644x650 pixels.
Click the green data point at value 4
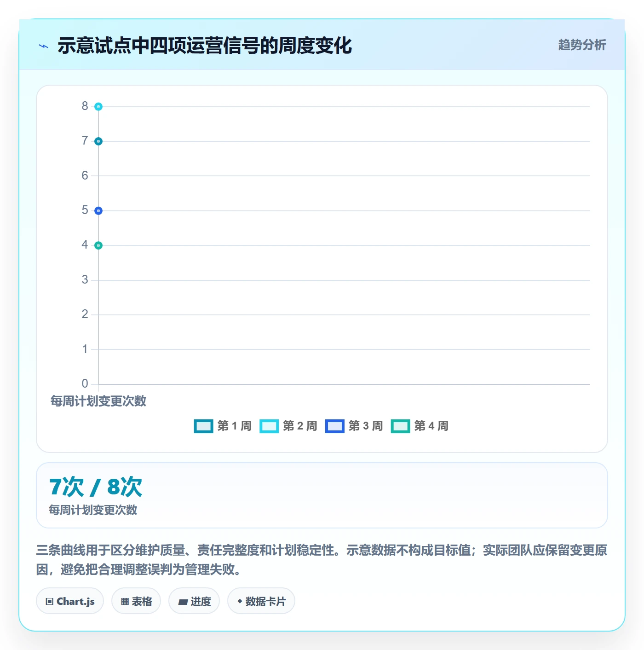(x=98, y=245)
